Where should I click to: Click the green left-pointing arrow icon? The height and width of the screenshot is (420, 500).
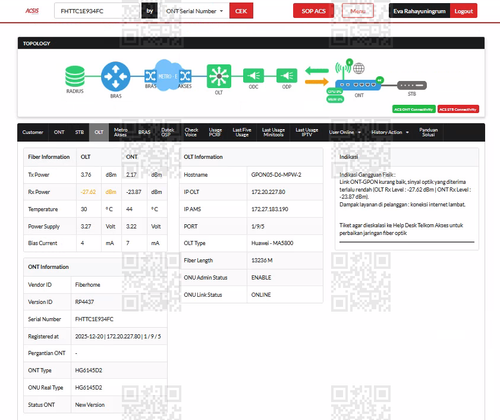click(317, 70)
